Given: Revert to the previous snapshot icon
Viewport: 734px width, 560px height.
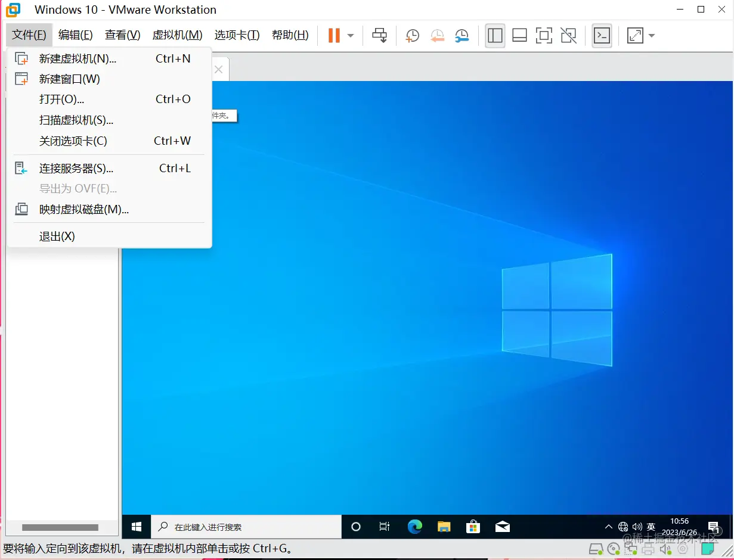Looking at the screenshot, I should [437, 36].
